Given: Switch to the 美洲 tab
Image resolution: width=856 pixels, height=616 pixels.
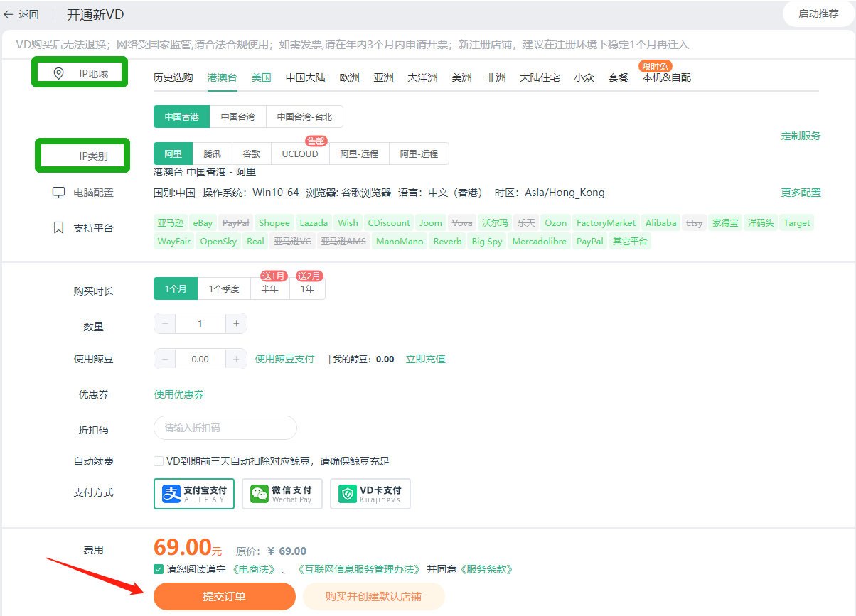Looking at the screenshot, I should click(461, 77).
